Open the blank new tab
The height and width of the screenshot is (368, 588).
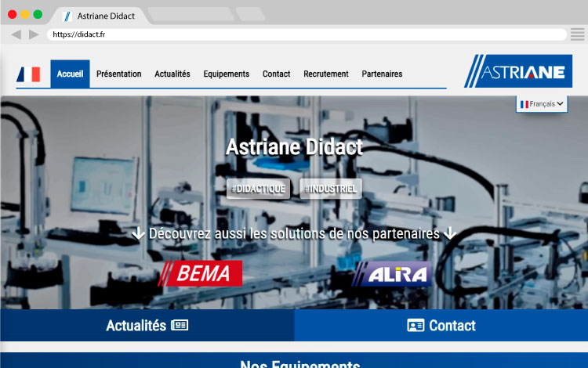[x=190, y=15]
